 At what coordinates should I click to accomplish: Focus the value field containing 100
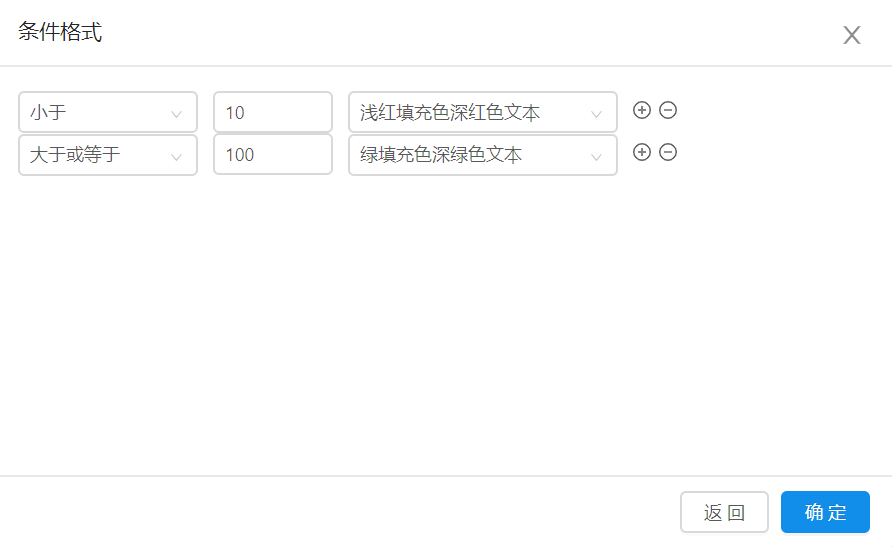(272, 155)
